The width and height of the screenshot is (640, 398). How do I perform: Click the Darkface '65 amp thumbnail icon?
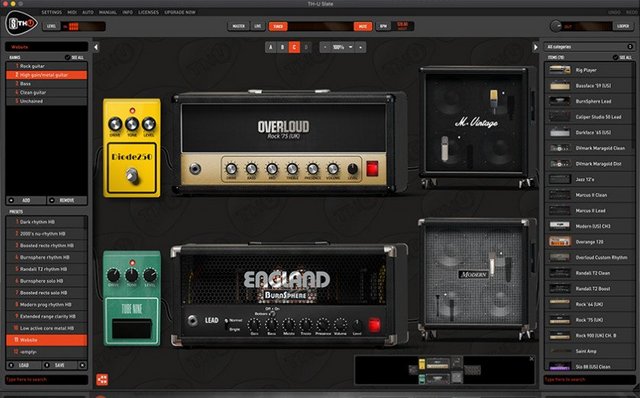click(x=560, y=132)
